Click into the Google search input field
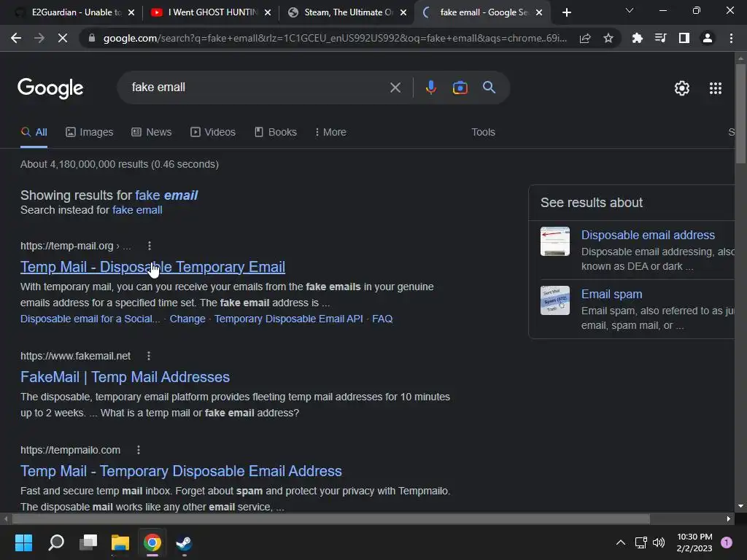The image size is (747, 560). [x=258, y=87]
